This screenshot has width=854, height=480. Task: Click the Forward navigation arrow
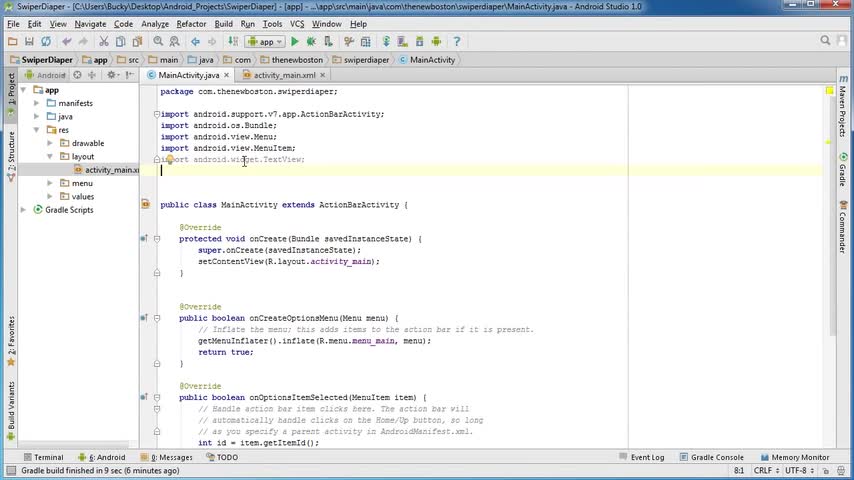coord(212,41)
